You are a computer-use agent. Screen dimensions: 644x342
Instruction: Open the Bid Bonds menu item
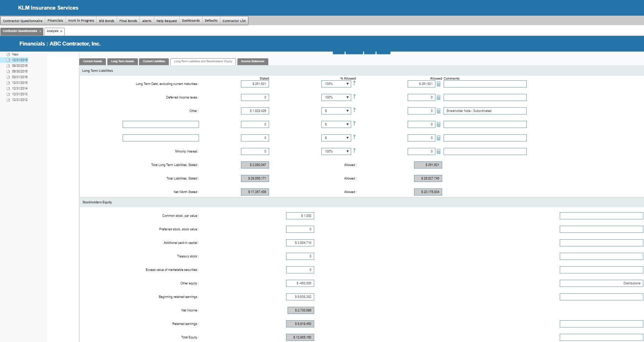point(107,21)
